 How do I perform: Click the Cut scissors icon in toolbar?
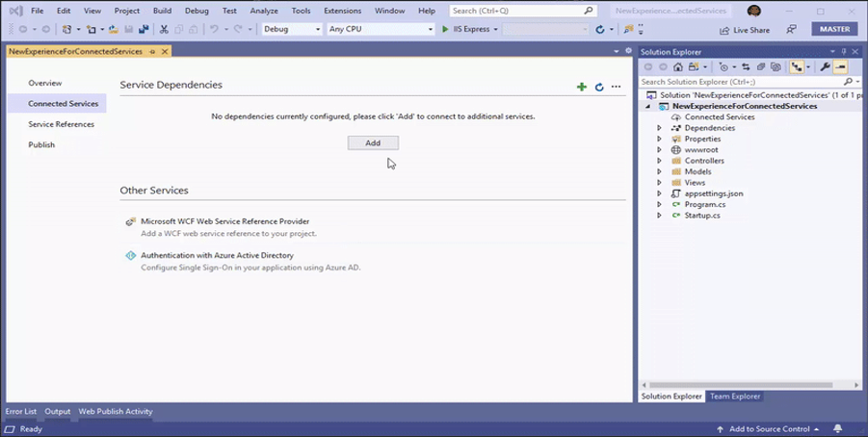coord(164,30)
